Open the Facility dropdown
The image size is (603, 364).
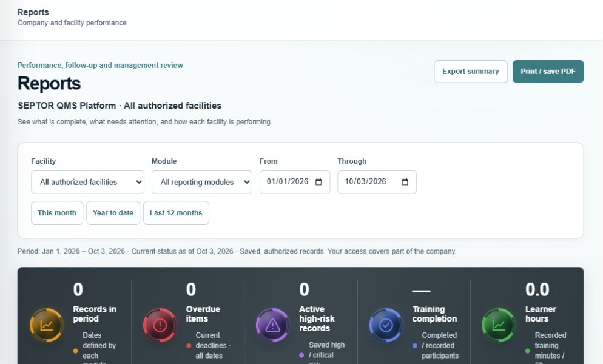(88, 182)
